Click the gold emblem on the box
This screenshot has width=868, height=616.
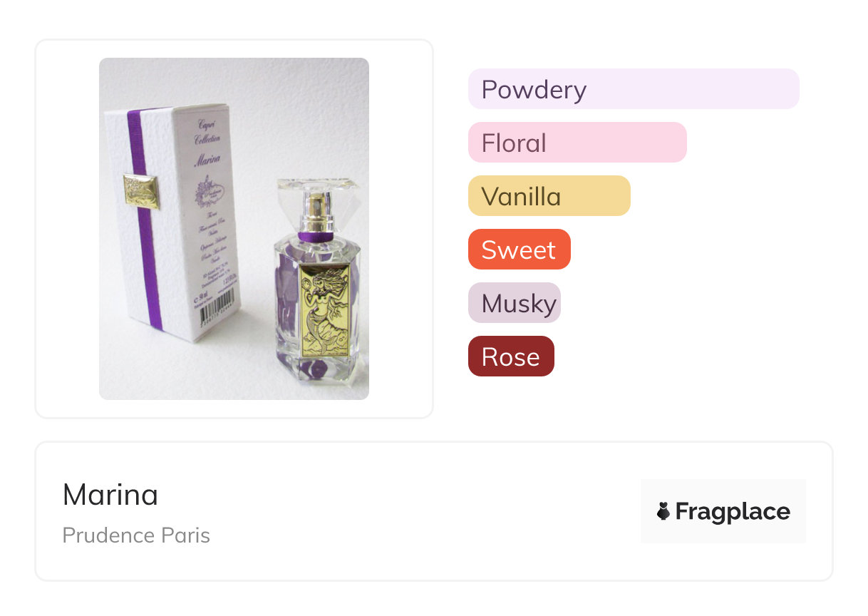(x=140, y=190)
